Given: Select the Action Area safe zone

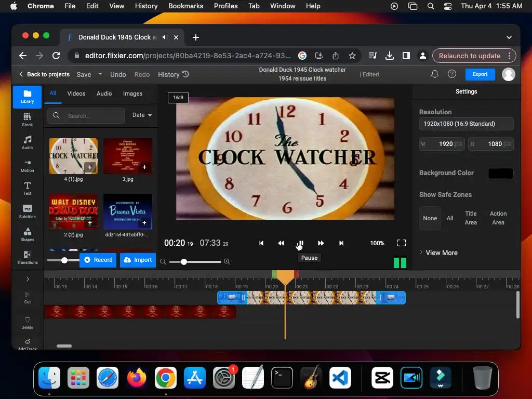Looking at the screenshot, I should click(498, 218).
